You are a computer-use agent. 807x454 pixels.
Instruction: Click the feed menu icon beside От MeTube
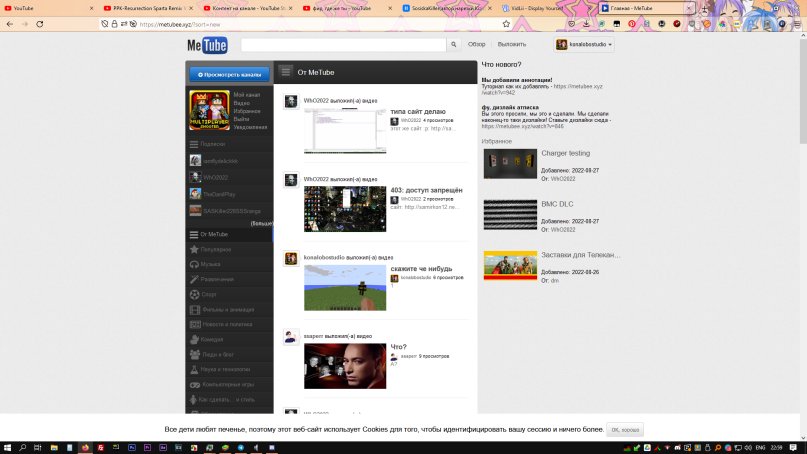pos(286,72)
